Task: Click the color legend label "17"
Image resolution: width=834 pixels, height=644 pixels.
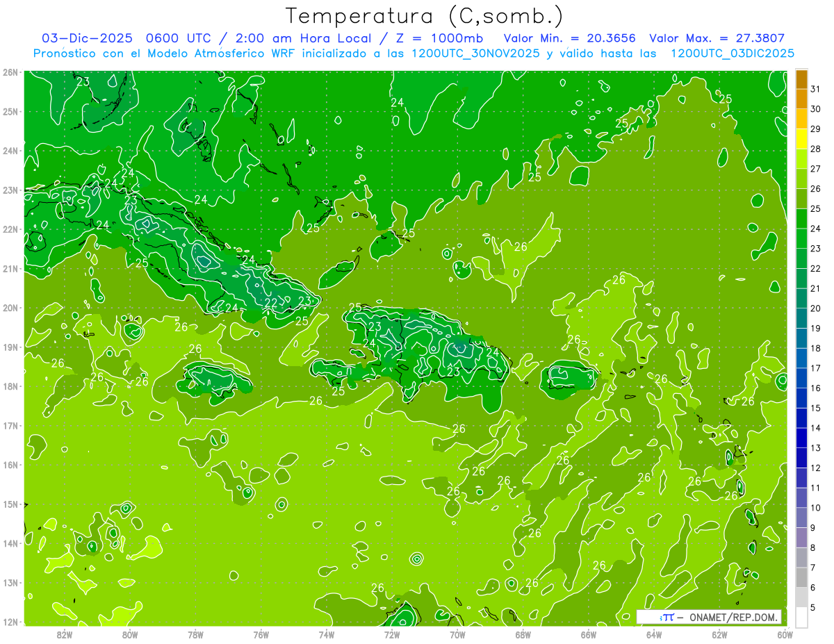Action: tap(815, 368)
